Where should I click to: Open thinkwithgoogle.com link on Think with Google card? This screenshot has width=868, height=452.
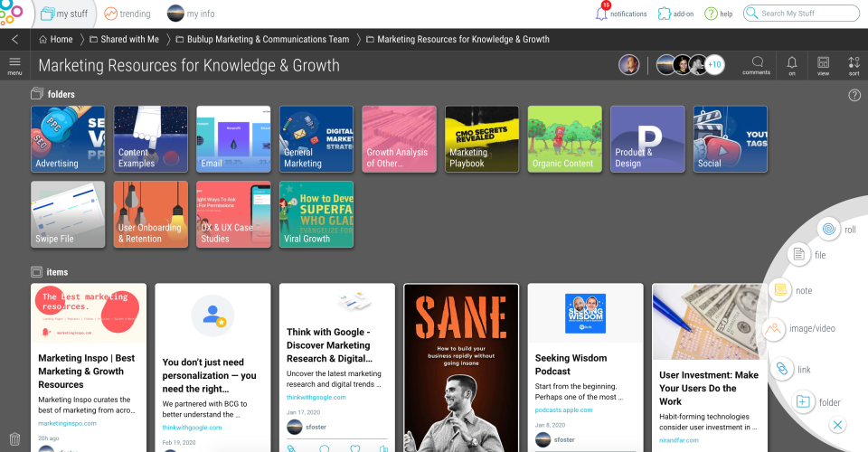pos(316,397)
